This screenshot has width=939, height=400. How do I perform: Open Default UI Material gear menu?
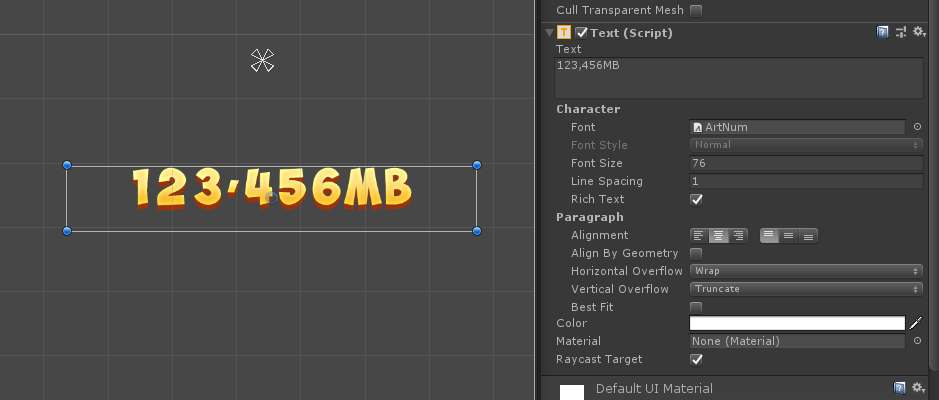click(x=919, y=388)
